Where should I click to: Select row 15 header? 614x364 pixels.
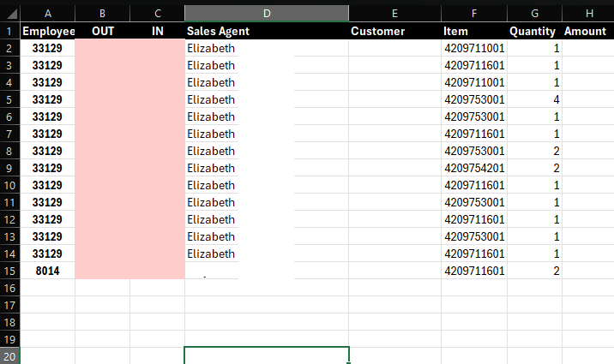click(9, 271)
